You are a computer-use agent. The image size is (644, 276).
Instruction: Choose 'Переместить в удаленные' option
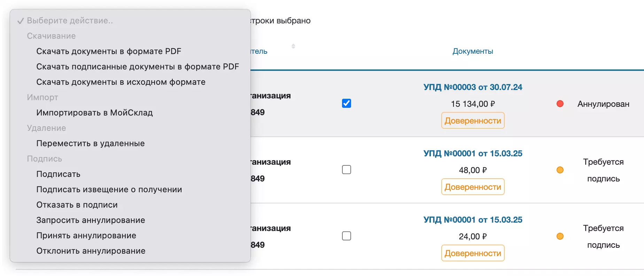[91, 143]
